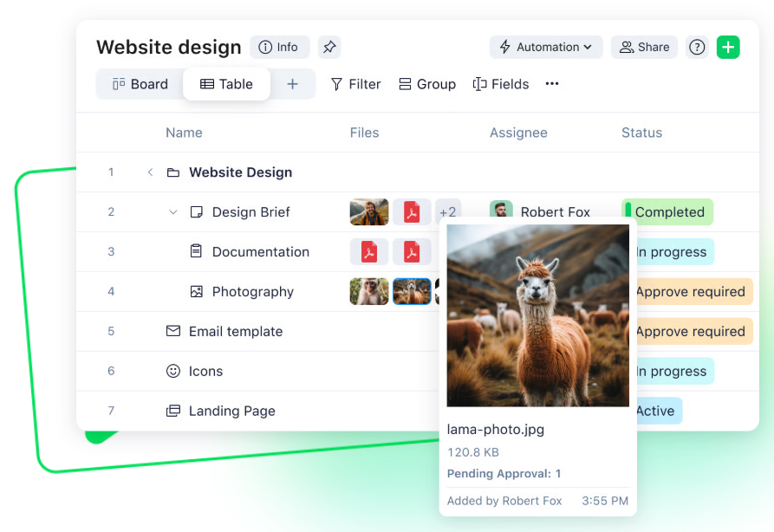
Task: Click Pending Approval: 1 label
Action: coord(504,474)
